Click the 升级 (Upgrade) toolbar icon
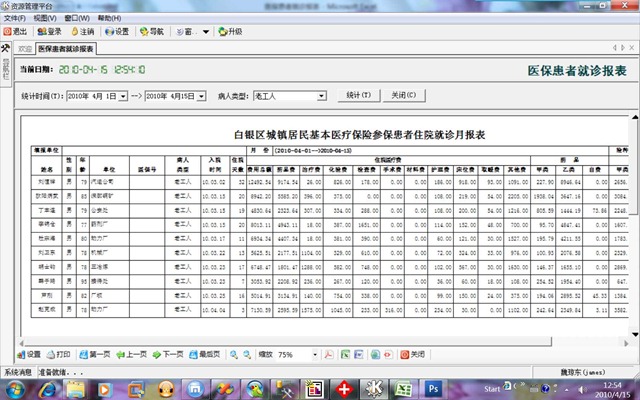 [228, 31]
